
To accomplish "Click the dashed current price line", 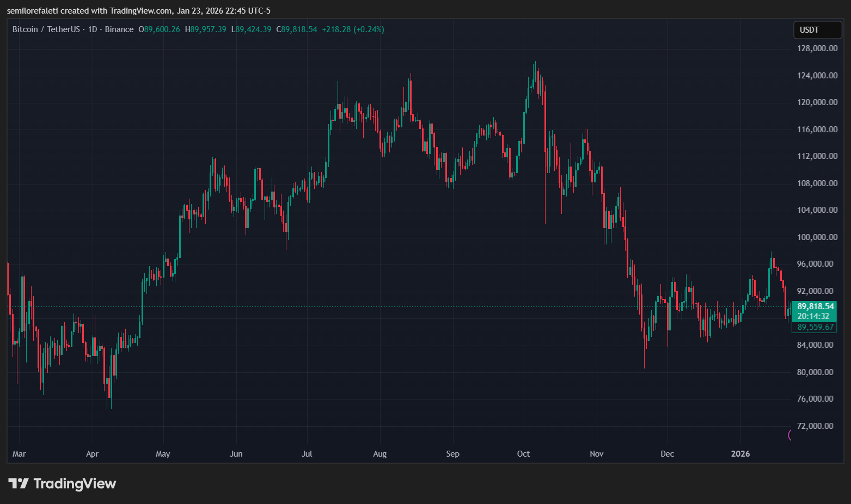I will pos(381,306).
